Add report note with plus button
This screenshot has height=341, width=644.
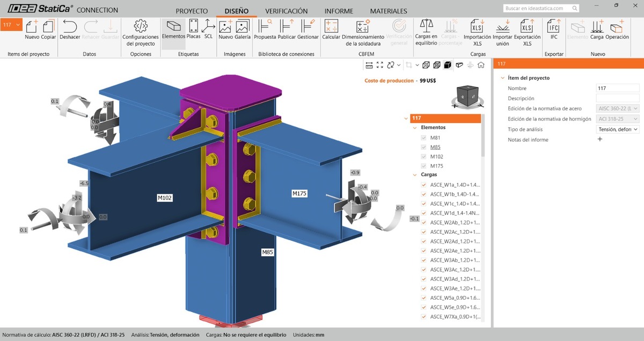(x=600, y=139)
